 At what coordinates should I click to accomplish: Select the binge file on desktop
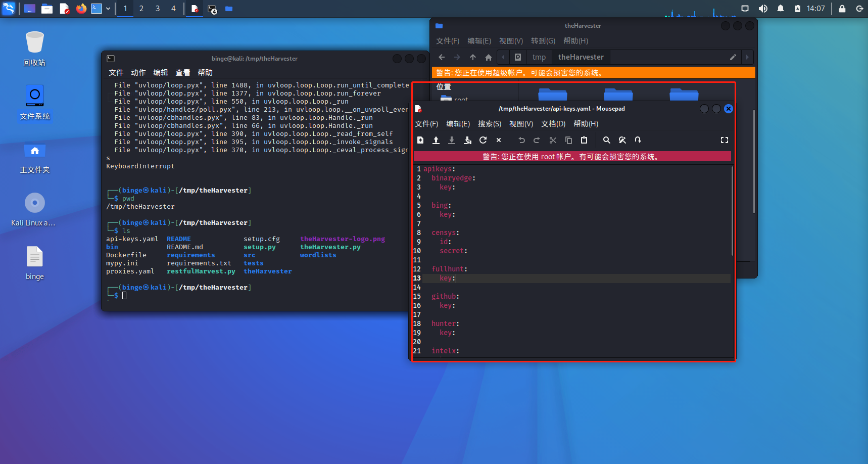tap(35, 263)
